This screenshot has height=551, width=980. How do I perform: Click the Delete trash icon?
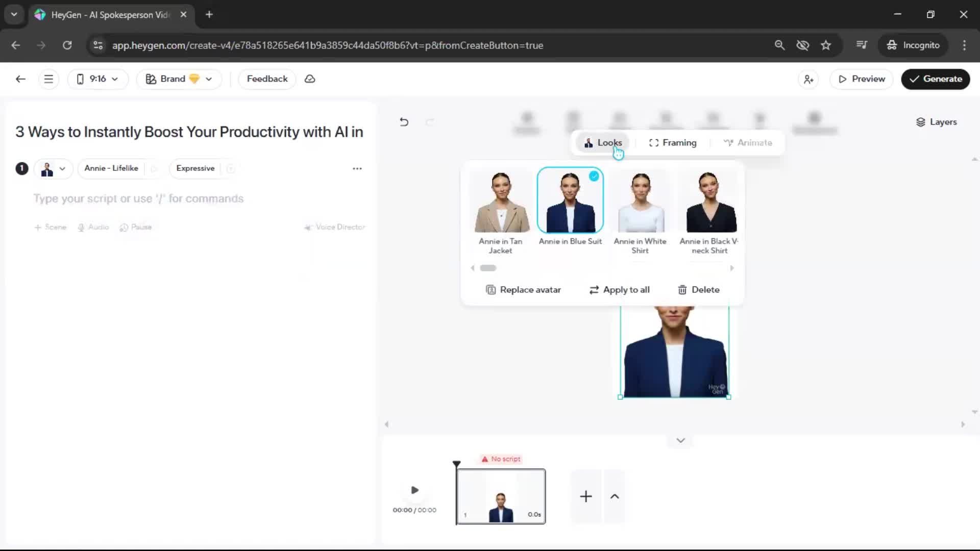coord(682,290)
